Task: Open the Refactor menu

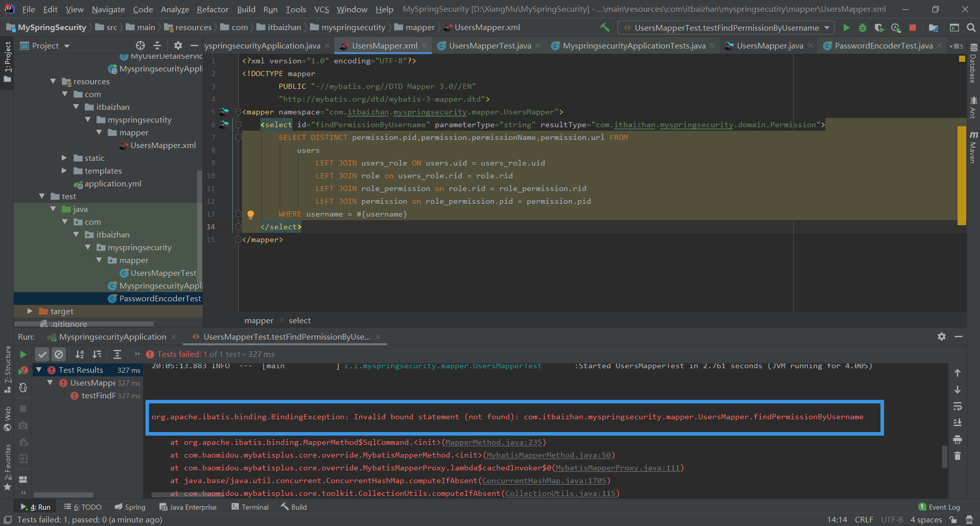Action: click(x=212, y=9)
